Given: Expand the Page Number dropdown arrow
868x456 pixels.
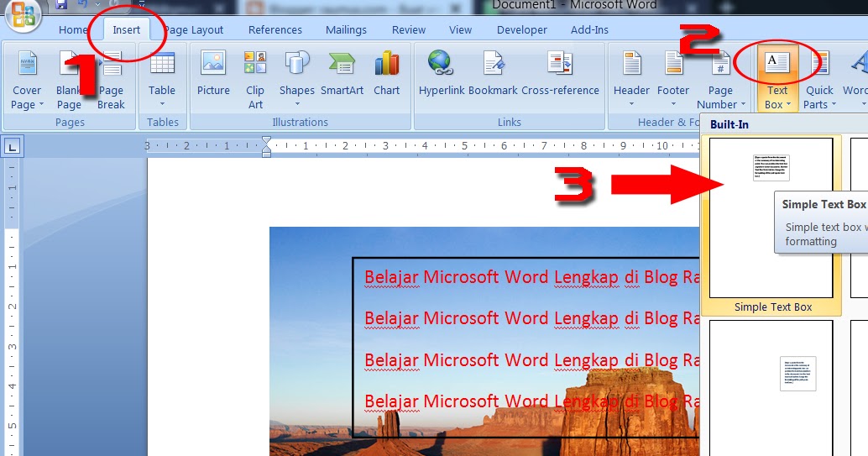Looking at the screenshot, I should point(743,104).
